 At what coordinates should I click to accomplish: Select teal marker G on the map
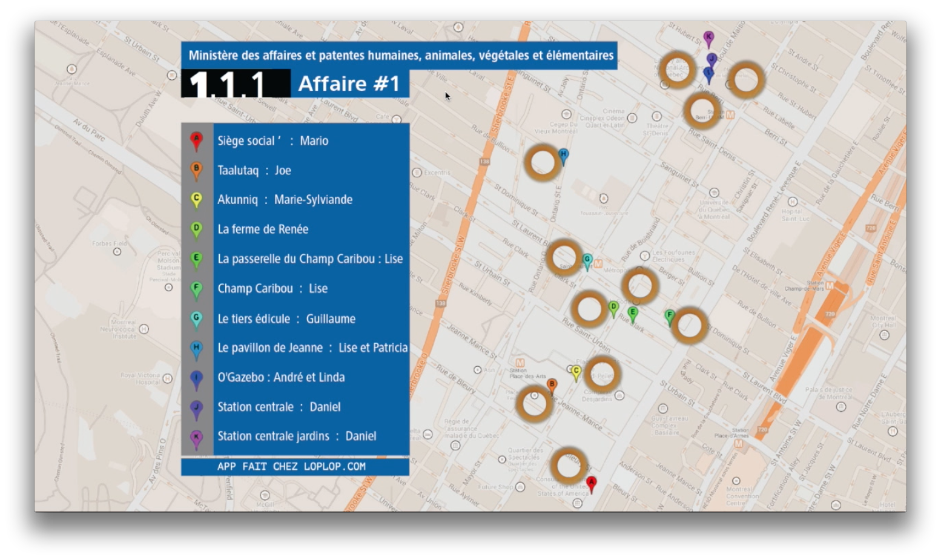587,260
